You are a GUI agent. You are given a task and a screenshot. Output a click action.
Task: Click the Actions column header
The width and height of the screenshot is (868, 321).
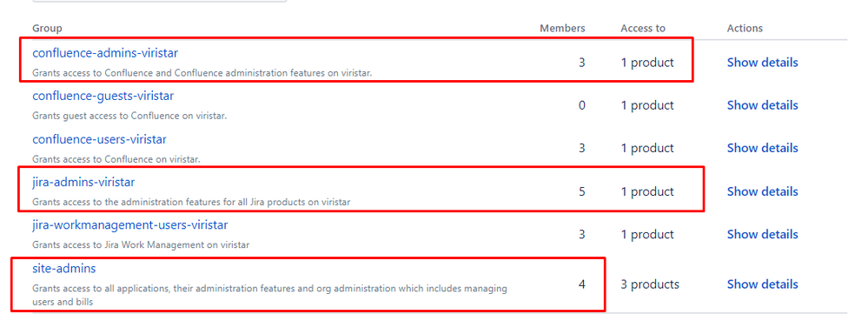coord(745,29)
